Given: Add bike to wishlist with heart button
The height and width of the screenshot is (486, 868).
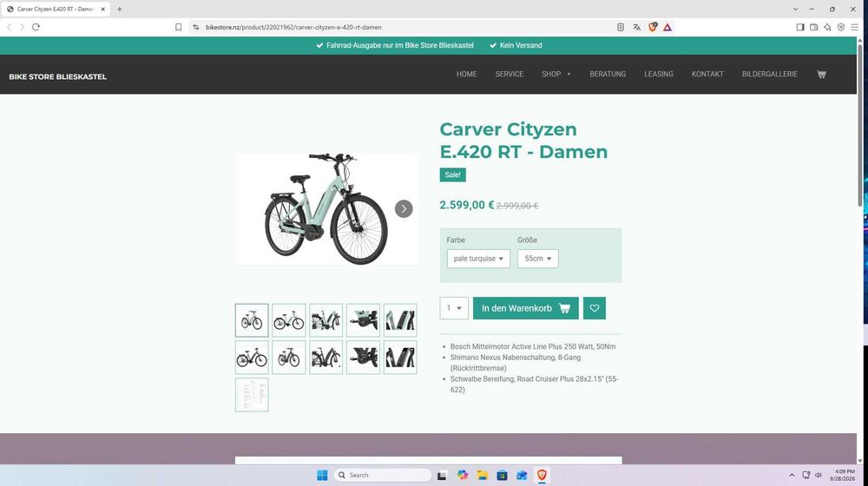Looking at the screenshot, I should [x=595, y=308].
